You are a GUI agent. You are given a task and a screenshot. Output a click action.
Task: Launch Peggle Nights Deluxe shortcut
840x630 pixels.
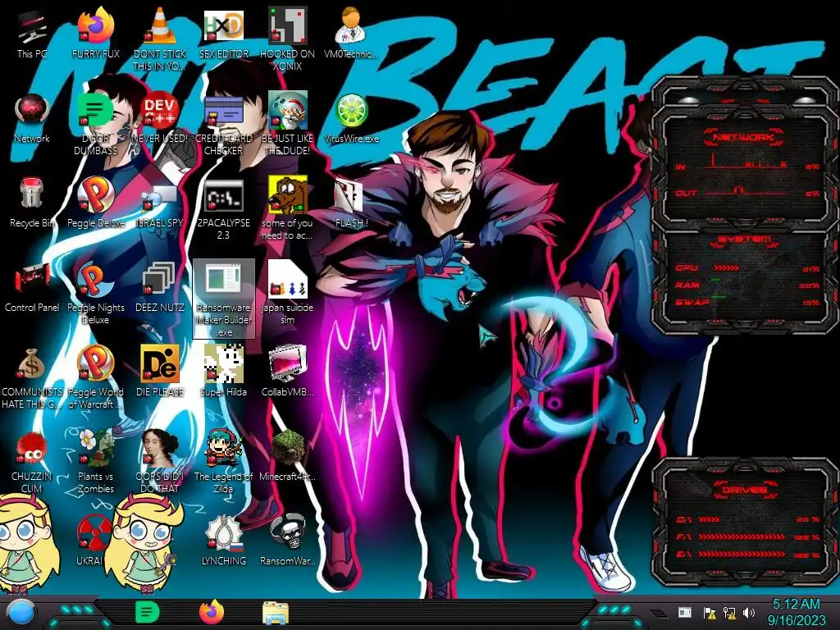pyautogui.click(x=96, y=294)
